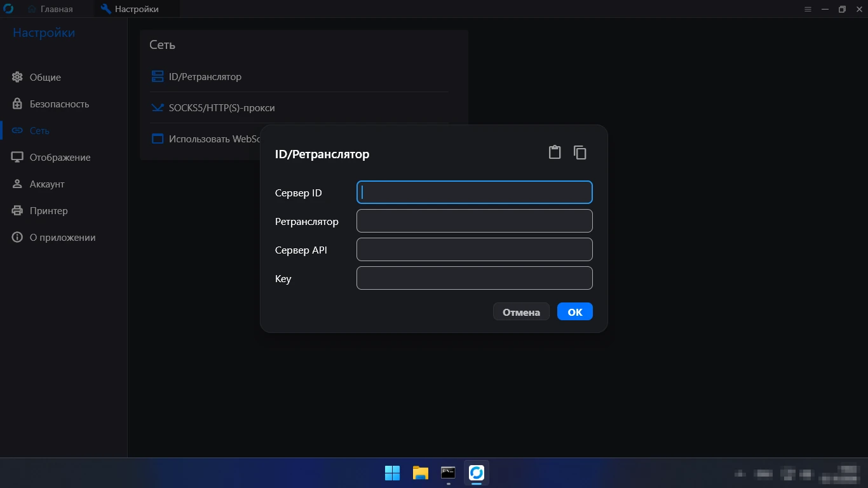Click the Key input field
This screenshot has width=868, height=488.
pos(475,278)
